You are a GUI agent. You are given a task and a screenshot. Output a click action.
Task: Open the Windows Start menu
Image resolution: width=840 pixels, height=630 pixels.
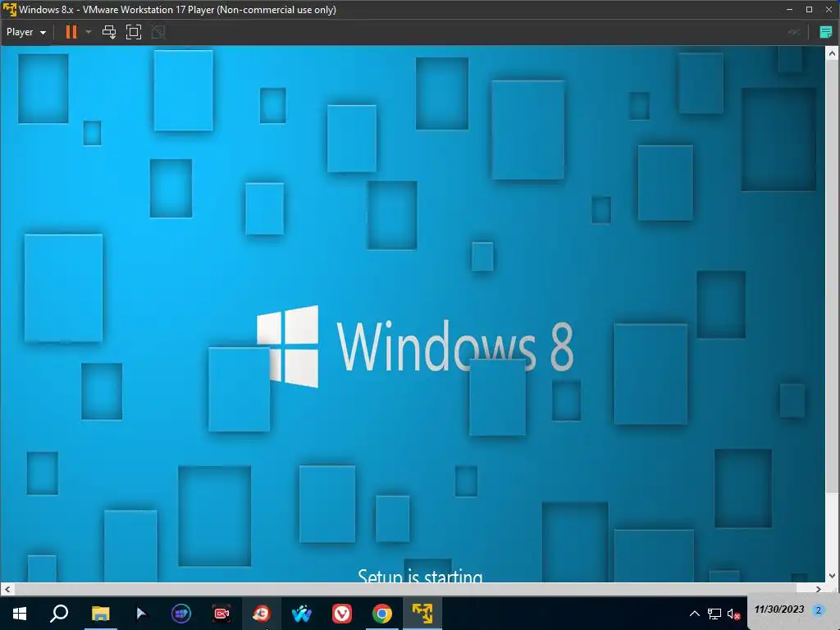point(20,614)
